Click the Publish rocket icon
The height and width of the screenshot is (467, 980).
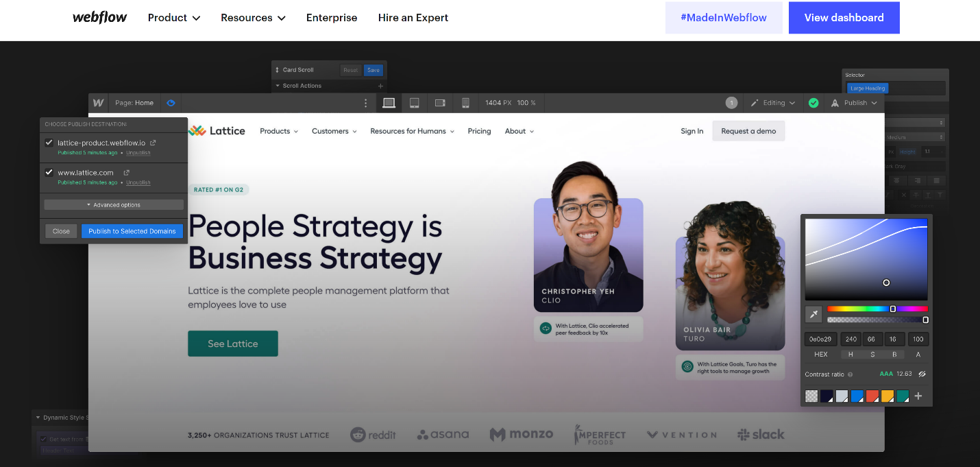click(x=835, y=103)
